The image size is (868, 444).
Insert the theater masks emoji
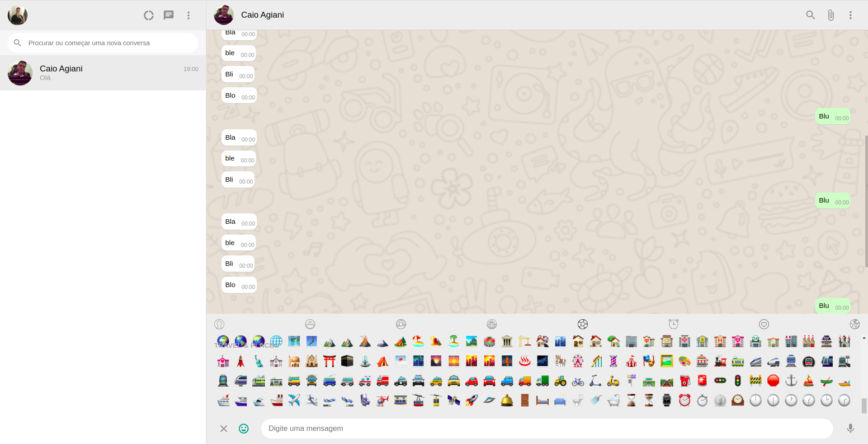pos(649,361)
